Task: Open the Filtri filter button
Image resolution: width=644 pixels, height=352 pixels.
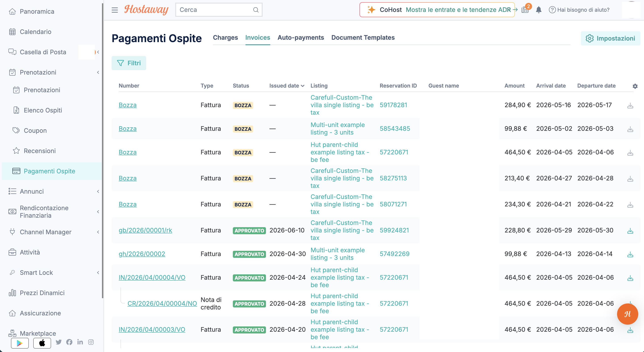Action: 129,63
